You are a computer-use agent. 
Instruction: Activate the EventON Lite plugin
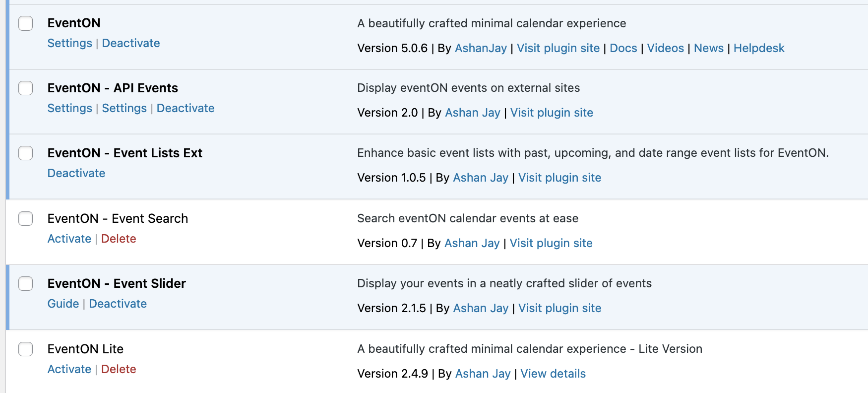tap(69, 370)
